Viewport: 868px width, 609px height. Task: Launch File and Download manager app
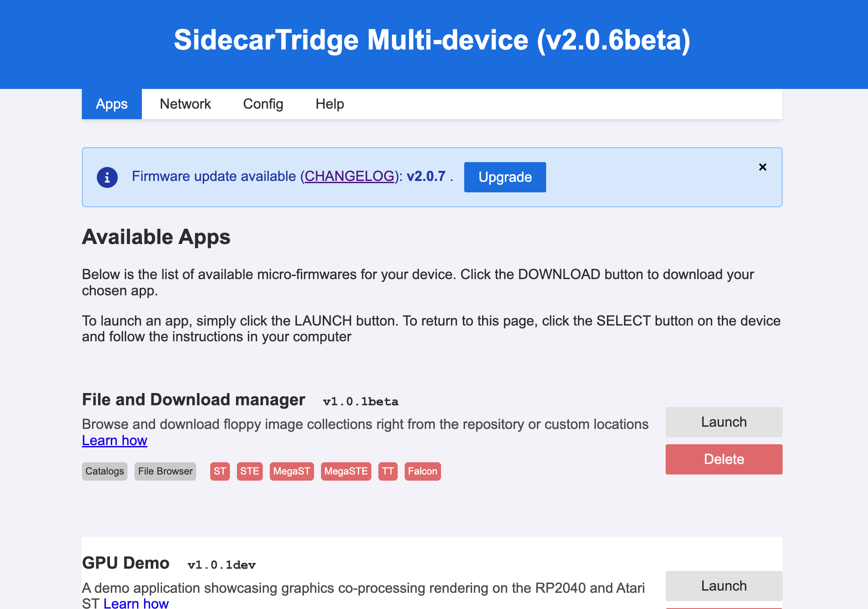(x=724, y=422)
